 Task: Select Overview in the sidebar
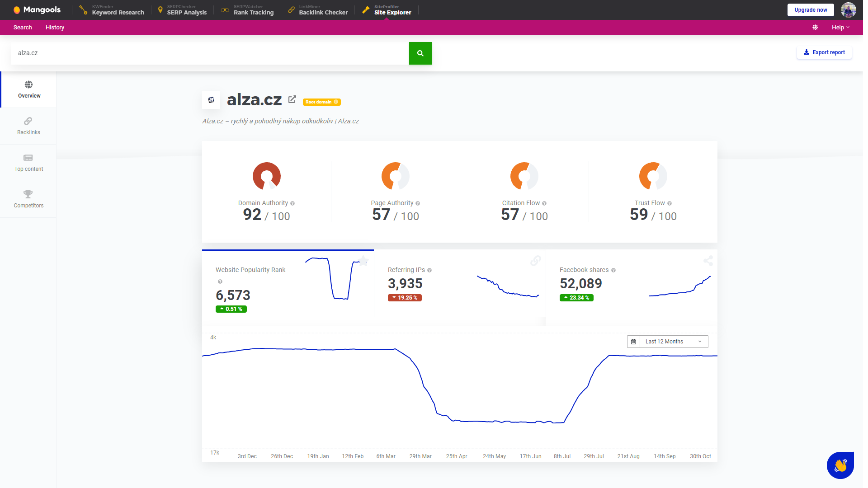28,89
